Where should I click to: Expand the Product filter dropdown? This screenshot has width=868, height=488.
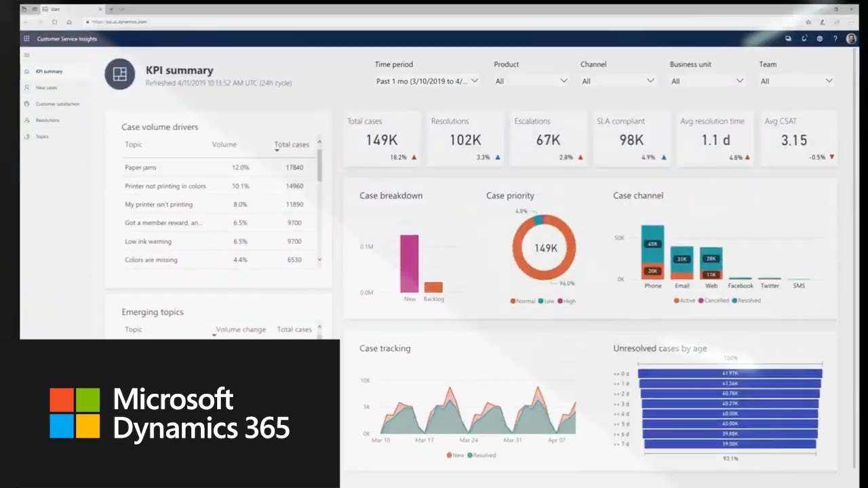tap(532, 80)
